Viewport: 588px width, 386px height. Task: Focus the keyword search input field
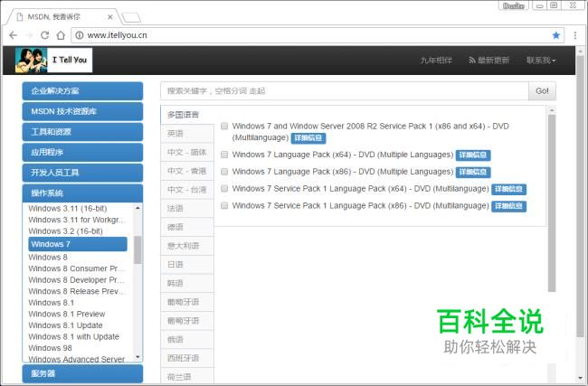click(345, 91)
